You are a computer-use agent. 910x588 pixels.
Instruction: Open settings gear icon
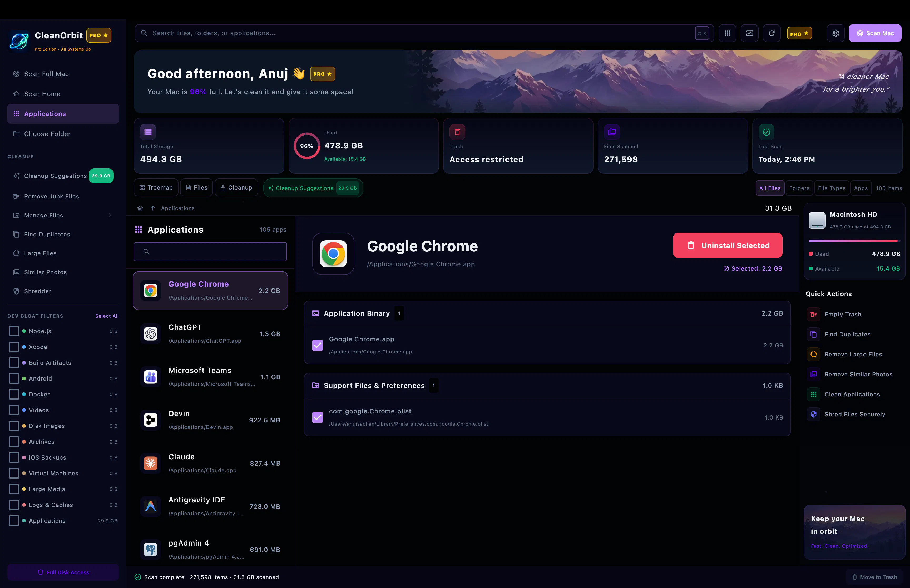click(835, 33)
